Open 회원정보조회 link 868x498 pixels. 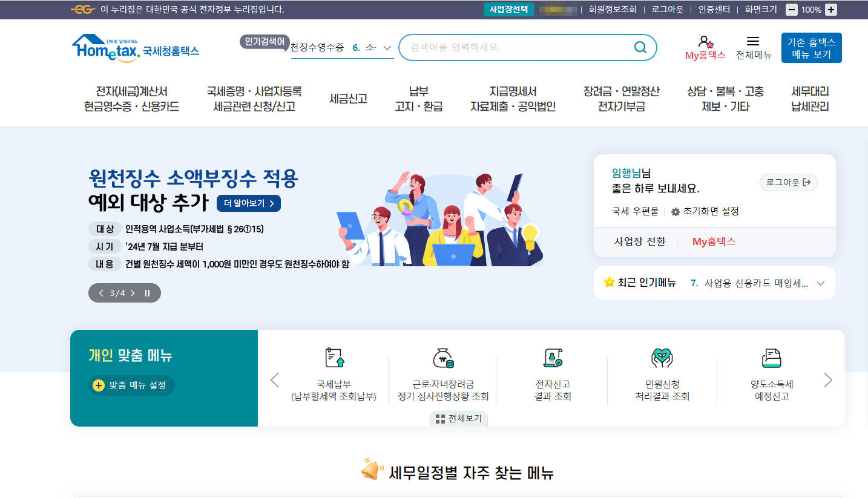click(612, 10)
